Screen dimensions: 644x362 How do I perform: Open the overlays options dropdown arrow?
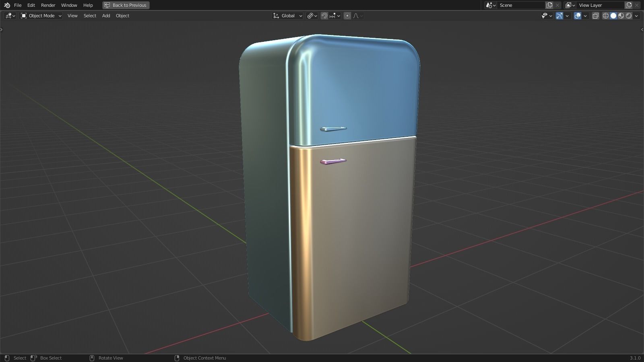[x=585, y=16]
